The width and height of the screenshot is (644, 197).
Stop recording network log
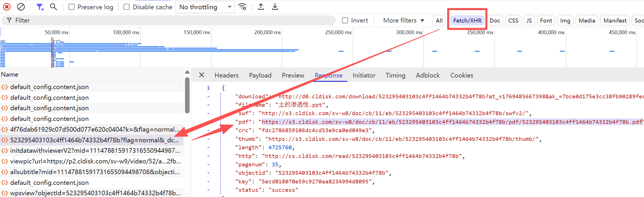tap(7, 7)
